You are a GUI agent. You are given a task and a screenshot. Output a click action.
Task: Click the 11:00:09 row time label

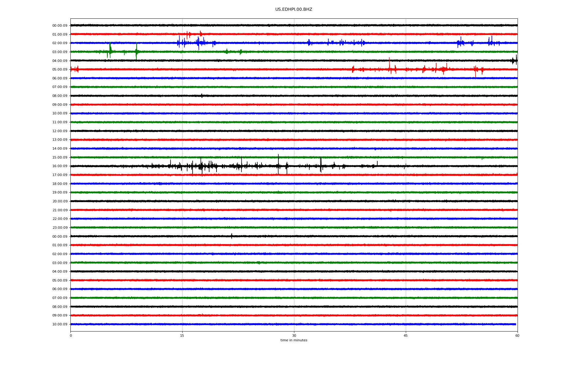click(x=60, y=122)
